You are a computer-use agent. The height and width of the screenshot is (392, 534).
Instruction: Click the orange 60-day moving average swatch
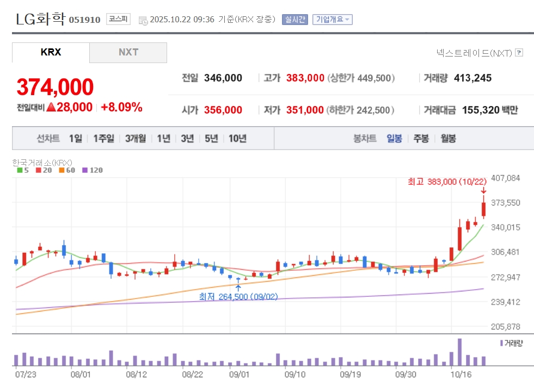pyautogui.click(x=62, y=170)
